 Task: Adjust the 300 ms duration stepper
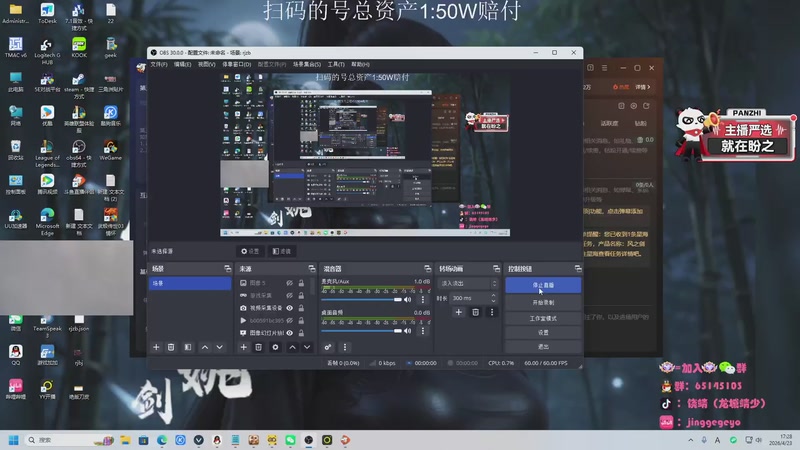tap(493, 298)
